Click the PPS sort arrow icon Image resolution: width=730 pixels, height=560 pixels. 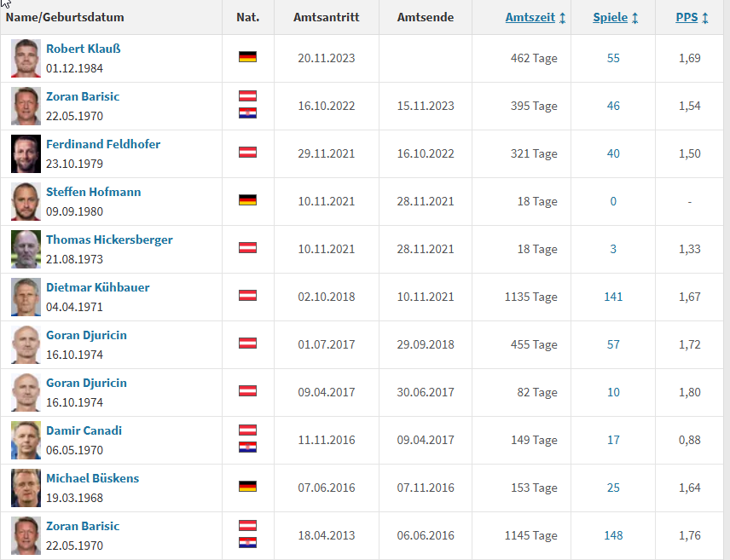point(705,18)
